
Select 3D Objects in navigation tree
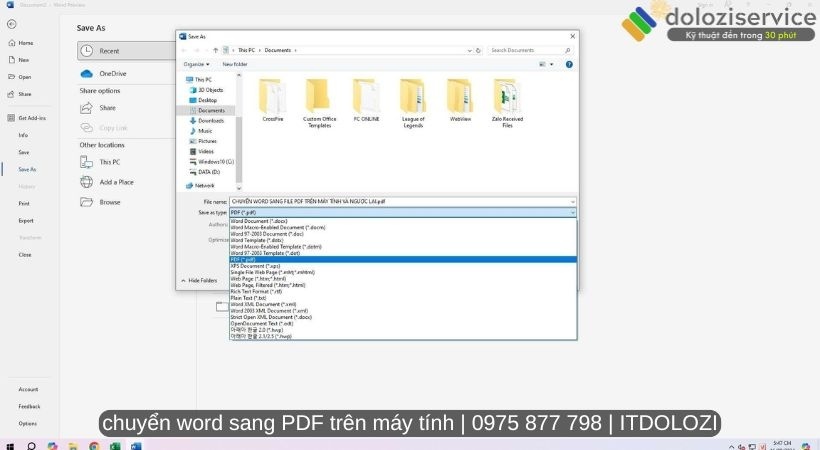click(207, 90)
